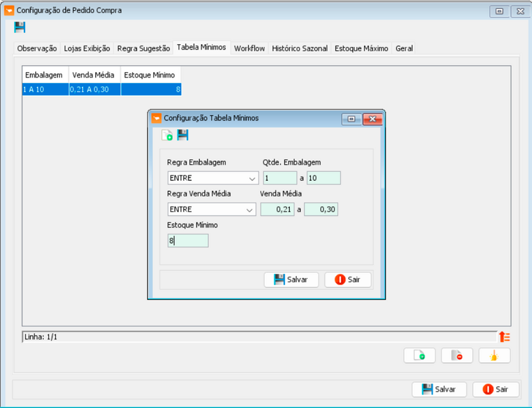Image resolution: width=532 pixels, height=408 pixels.
Task: Click the 'Linha: 1/1' status text
Action: click(x=41, y=337)
